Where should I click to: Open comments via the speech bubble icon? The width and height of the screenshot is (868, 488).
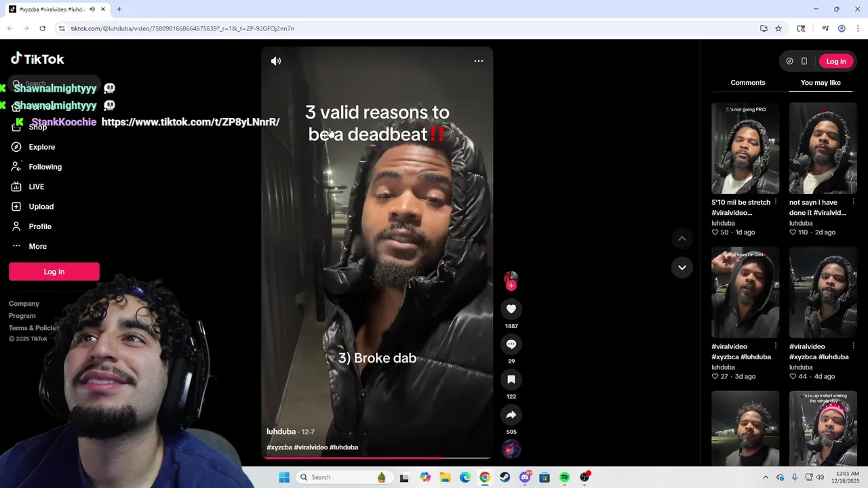coord(511,344)
